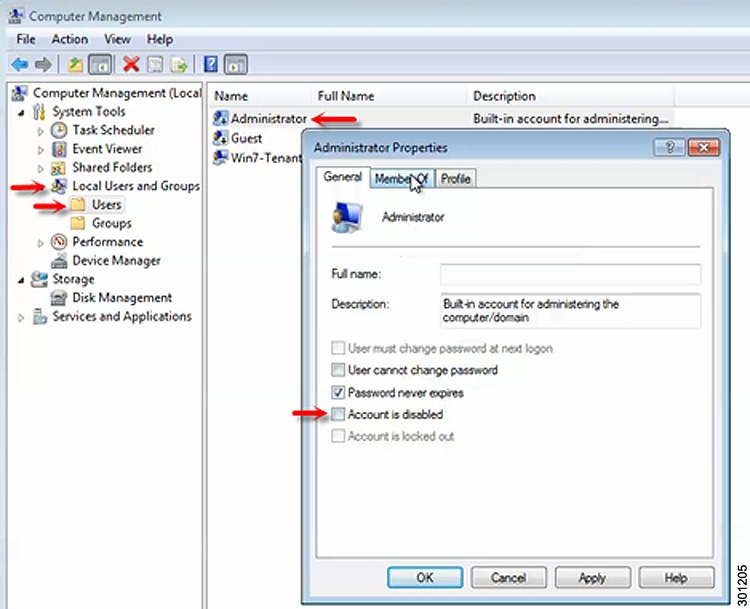Sort by the Full Name column header
The image size is (750, 609).
tap(390, 96)
